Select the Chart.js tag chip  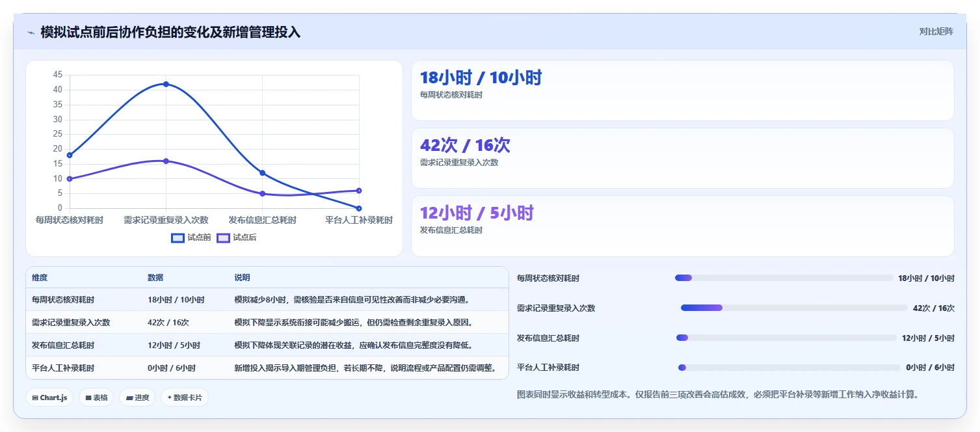pos(49,398)
